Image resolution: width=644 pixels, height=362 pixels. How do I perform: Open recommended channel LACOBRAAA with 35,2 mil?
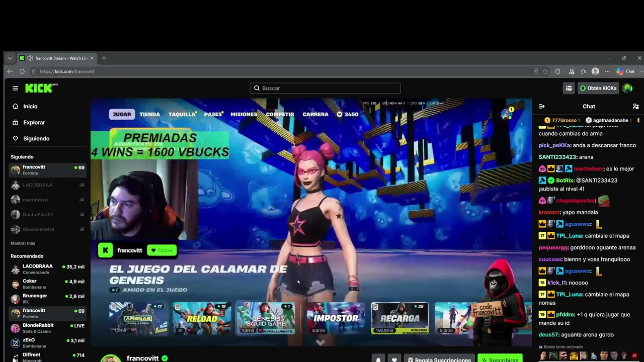pyautogui.click(x=48, y=269)
